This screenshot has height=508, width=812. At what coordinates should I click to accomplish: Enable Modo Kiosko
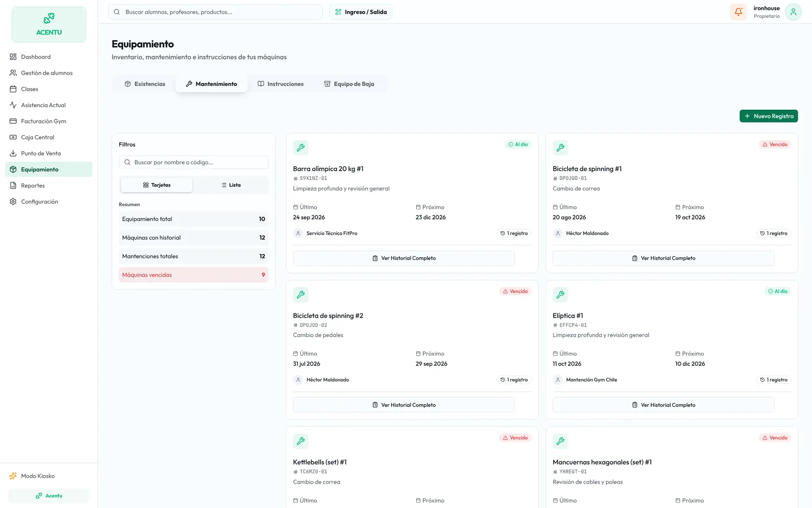pyautogui.click(x=49, y=476)
